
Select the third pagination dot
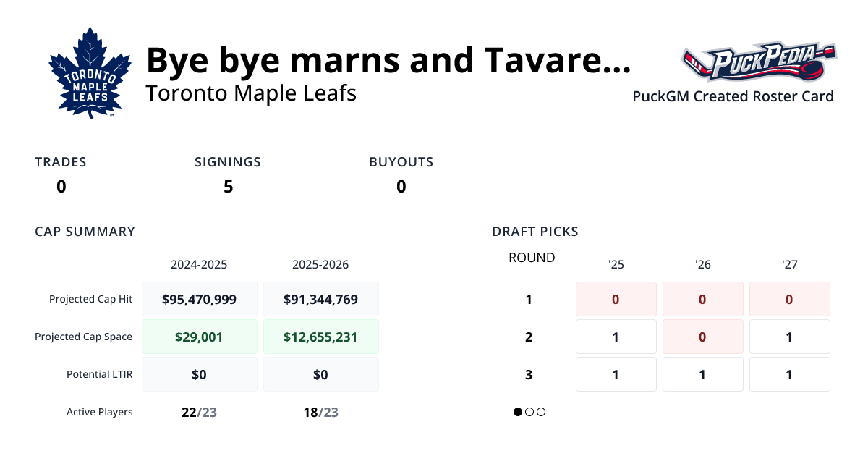[x=541, y=412]
